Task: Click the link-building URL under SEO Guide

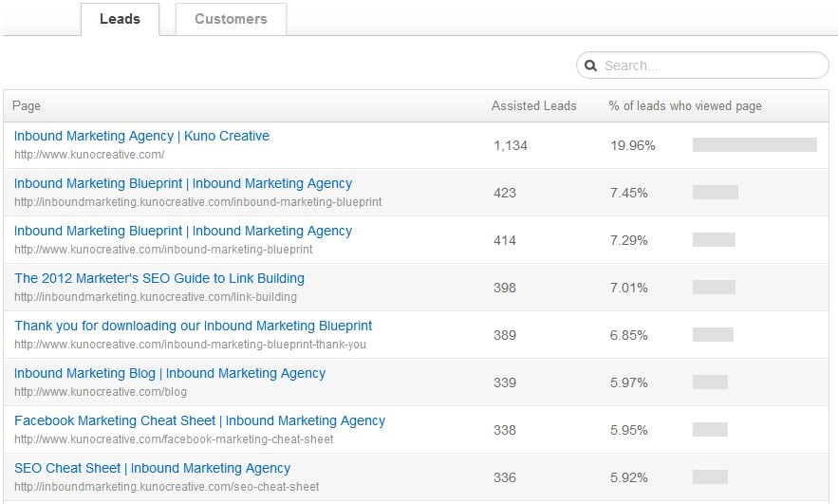Action: (156, 297)
